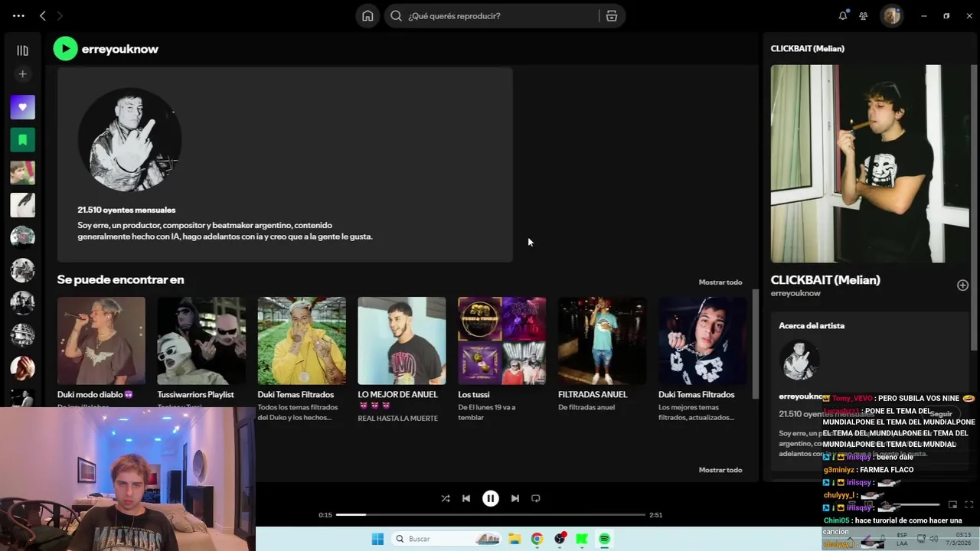The height and width of the screenshot is (551, 980).
Task: Create a playlist with plus icon
Action: 22,74
